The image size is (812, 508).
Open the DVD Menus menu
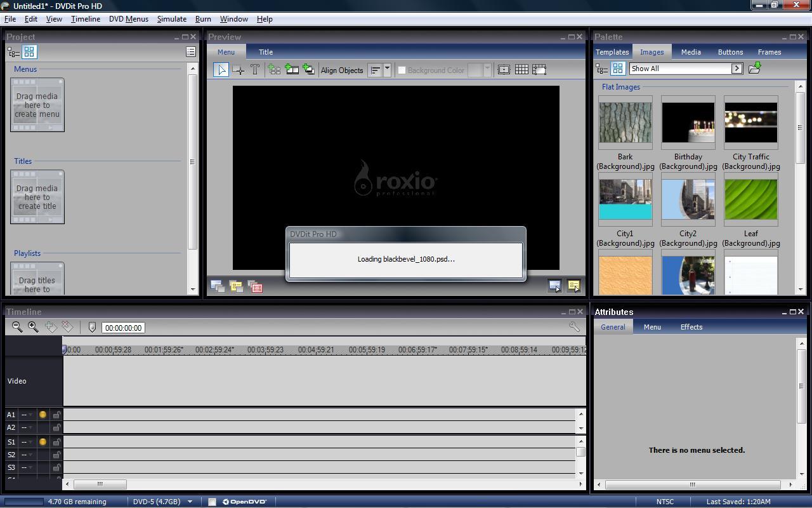coord(128,19)
